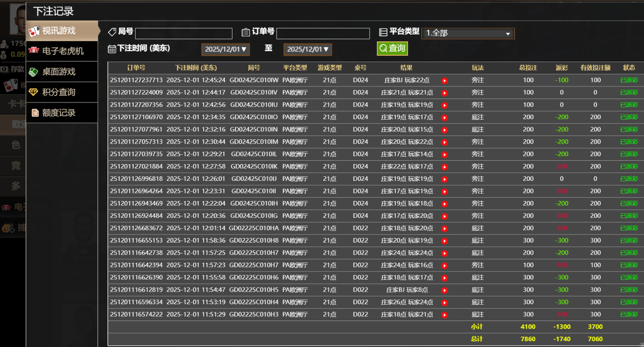Play the result replay for round GD02425C010IM
This screenshot has width=644, height=347.
pos(444,142)
